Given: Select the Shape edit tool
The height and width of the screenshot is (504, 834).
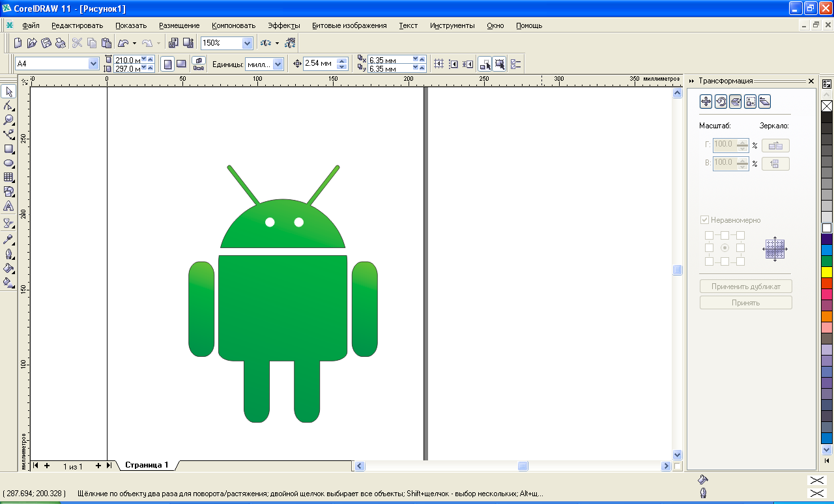Looking at the screenshot, I should point(8,105).
